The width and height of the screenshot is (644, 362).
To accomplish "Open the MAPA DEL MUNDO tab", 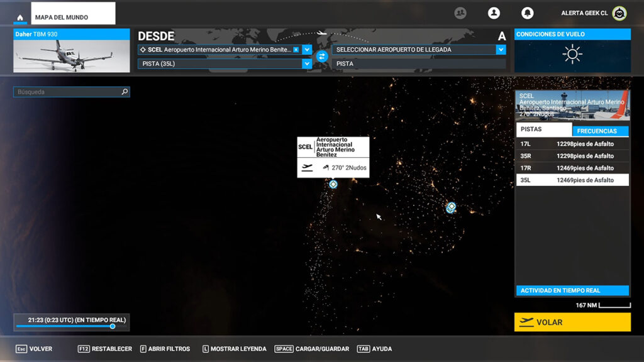I will [x=73, y=14].
